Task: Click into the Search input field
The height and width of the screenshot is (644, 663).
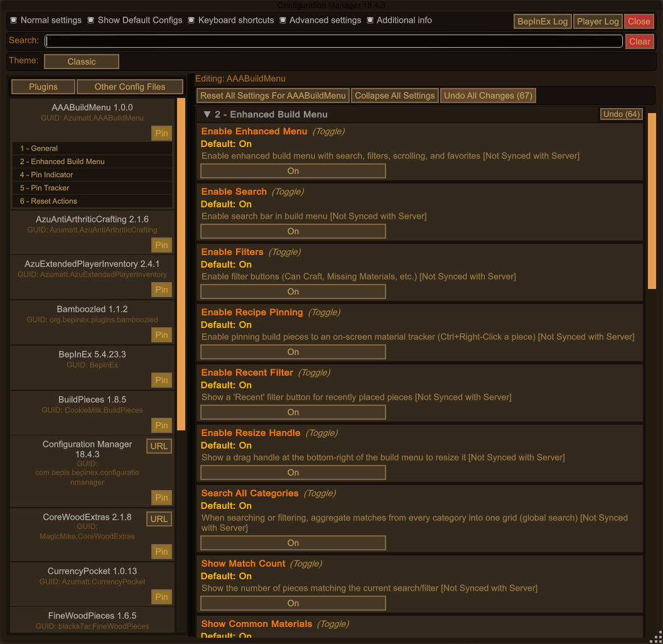Action: click(333, 41)
